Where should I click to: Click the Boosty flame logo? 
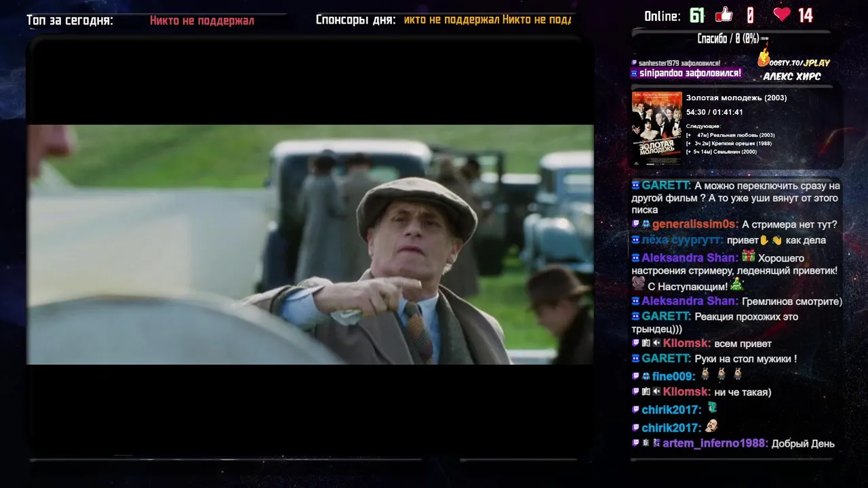[x=764, y=57]
